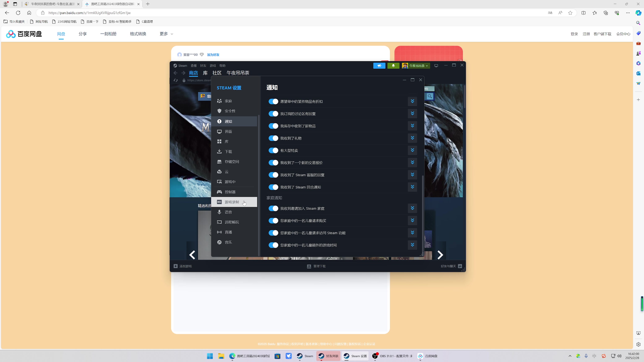Expand options for 愿望单中的某件物品有折扣
The image size is (644, 362).
[x=412, y=101]
